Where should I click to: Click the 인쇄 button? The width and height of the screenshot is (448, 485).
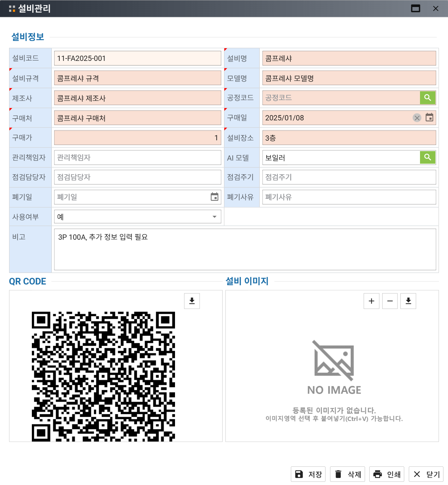(x=387, y=474)
